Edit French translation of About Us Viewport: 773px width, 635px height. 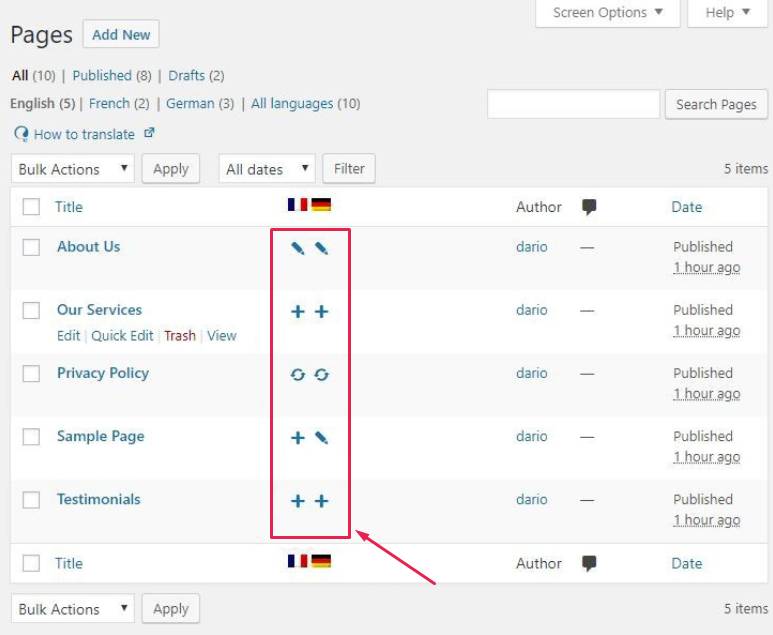[x=297, y=248]
